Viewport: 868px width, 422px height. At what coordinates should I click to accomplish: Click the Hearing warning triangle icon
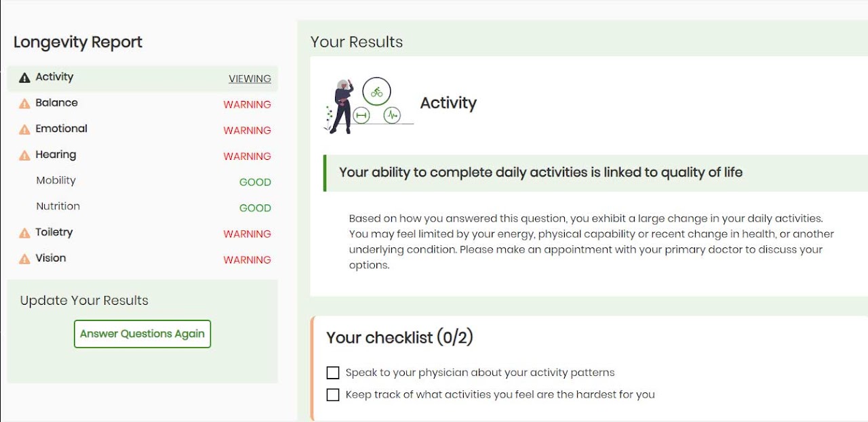pyautogui.click(x=25, y=155)
